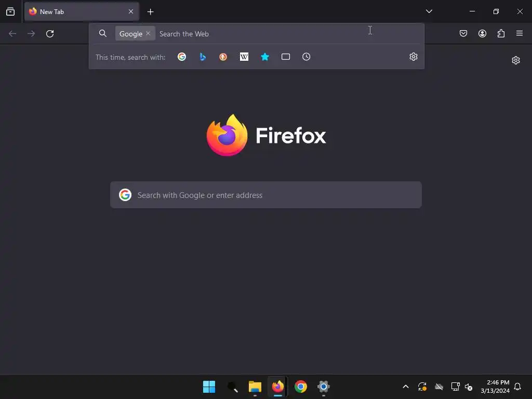Screen dimensions: 532x399
Task: Click the magnifier icon in address bar
Action: tap(103, 33)
